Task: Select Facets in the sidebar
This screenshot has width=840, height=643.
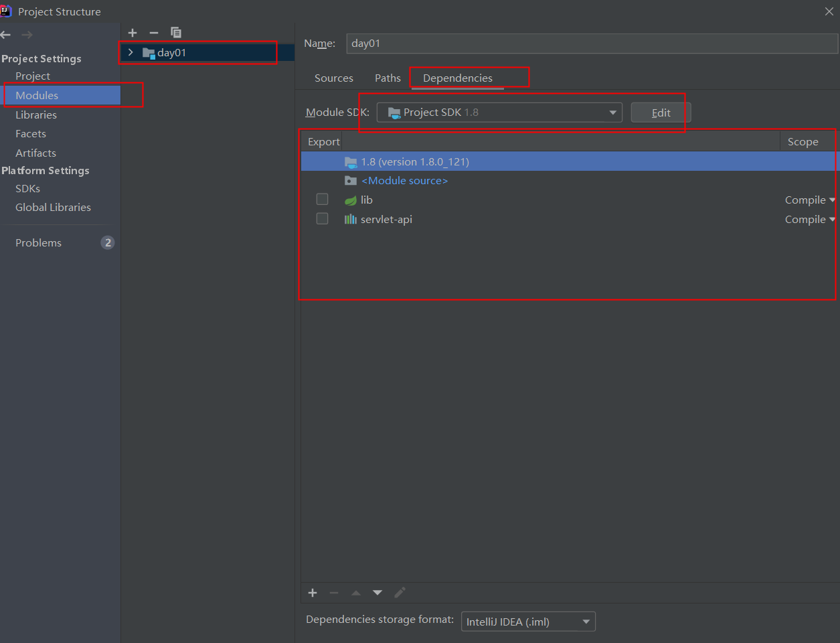Action: pyautogui.click(x=31, y=134)
